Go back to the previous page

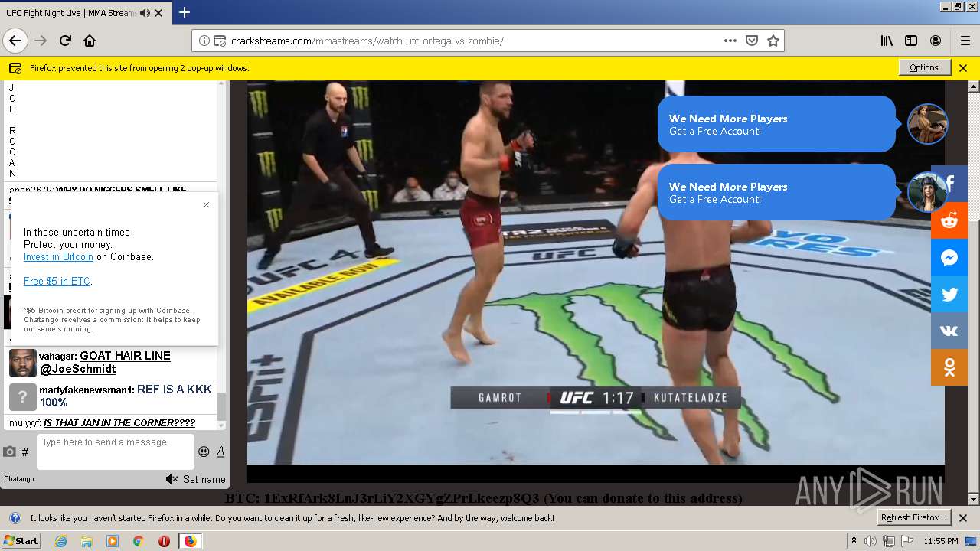(15, 41)
